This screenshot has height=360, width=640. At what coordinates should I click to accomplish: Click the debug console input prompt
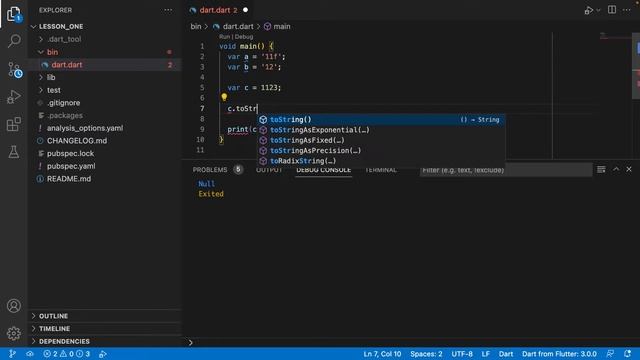tap(412, 342)
